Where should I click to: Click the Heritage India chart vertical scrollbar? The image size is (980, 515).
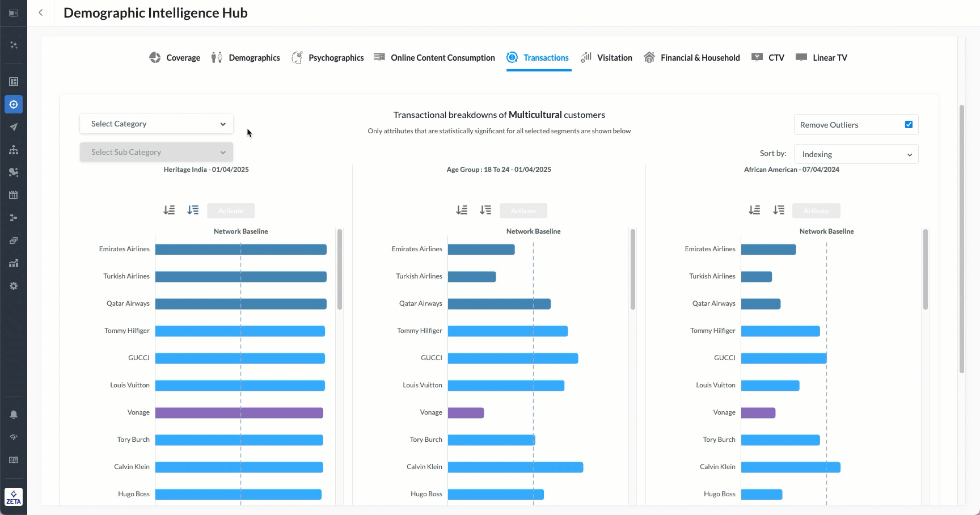[340, 269]
